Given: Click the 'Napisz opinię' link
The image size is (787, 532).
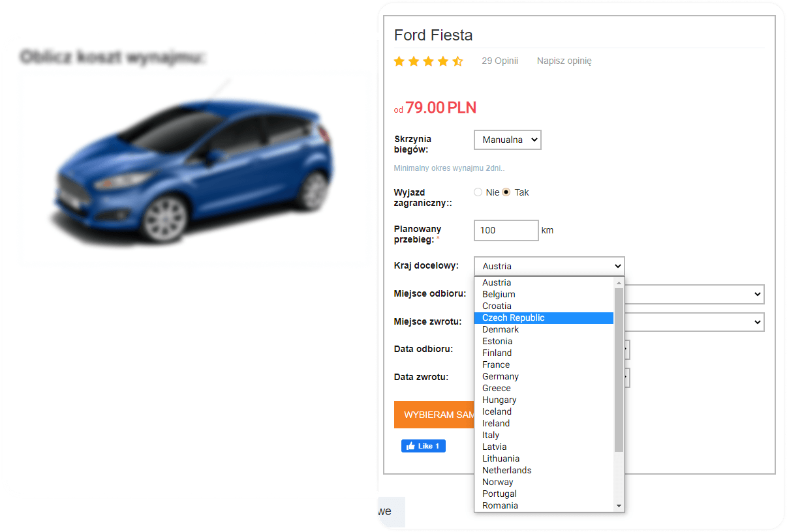Looking at the screenshot, I should [x=564, y=61].
